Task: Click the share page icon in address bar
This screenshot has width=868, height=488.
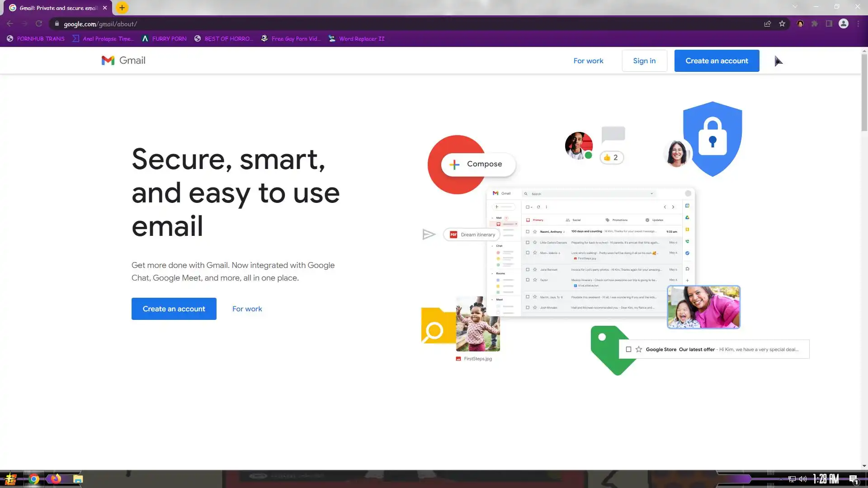Action: [x=767, y=24]
